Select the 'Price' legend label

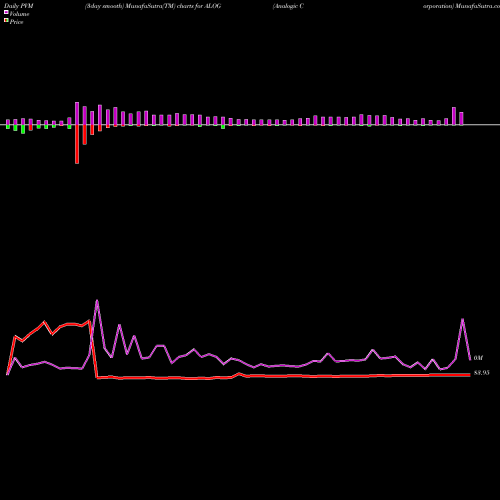click(16, 22)
